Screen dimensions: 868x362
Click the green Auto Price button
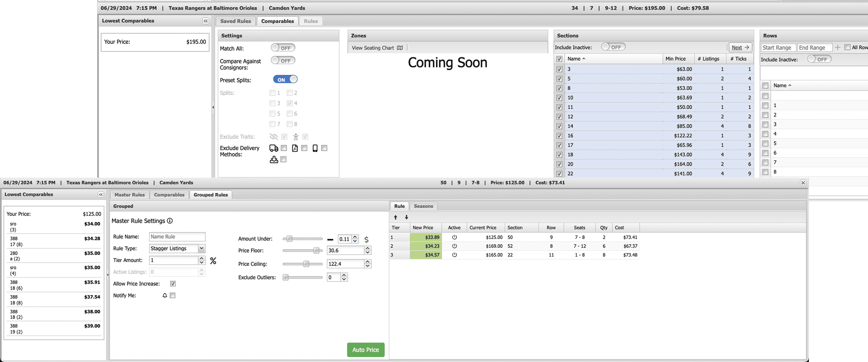[x=366, y=350]
